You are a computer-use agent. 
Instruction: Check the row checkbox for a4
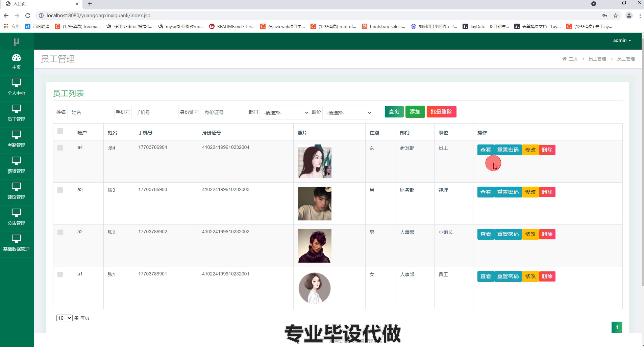coord(60,148)
